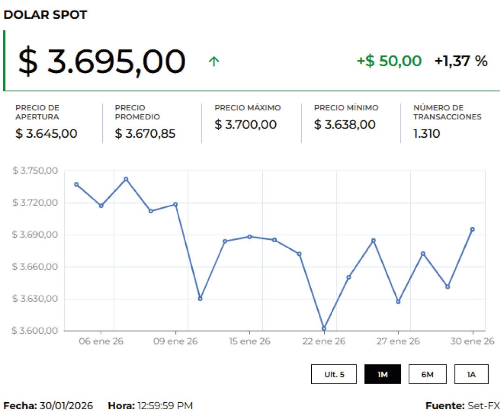This screenshot has height=420, width=504.
Task: Select the Ult. 5 period button
Action: click(x=333, y=374)
